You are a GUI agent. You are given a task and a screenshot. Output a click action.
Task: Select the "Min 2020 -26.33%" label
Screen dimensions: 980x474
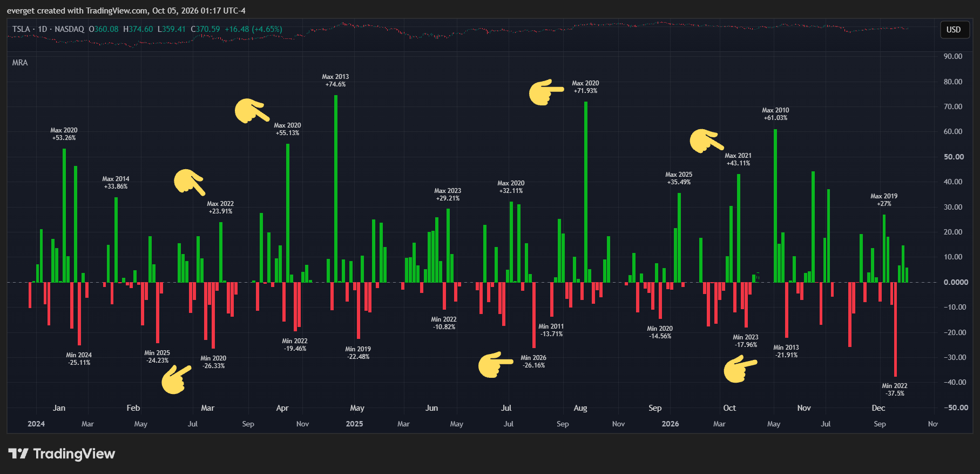click(x=213, y=362)
